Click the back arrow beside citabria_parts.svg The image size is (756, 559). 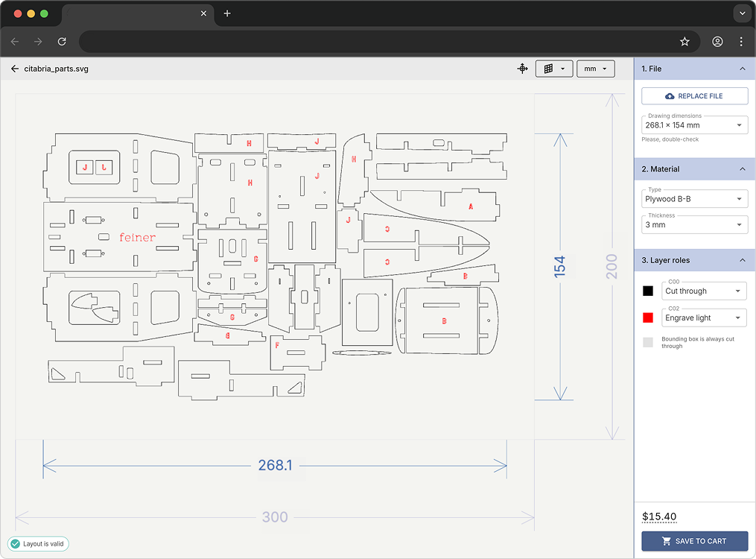(x=14, y=68)
